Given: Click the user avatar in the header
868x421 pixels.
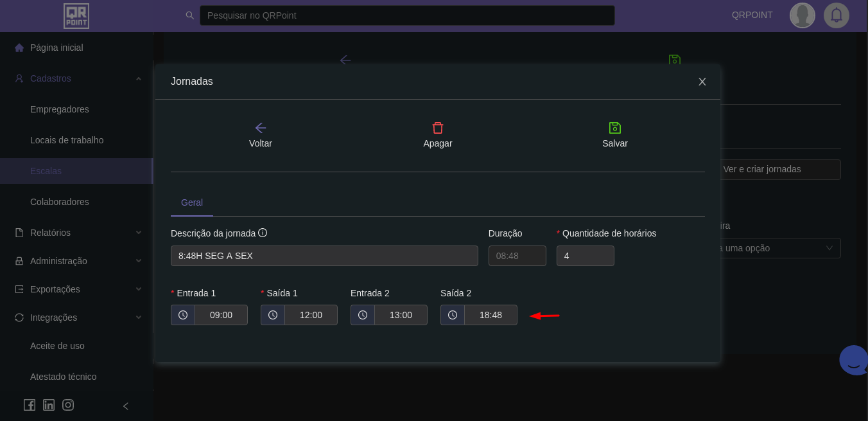Looking at the screenshot, I should 802,15.
